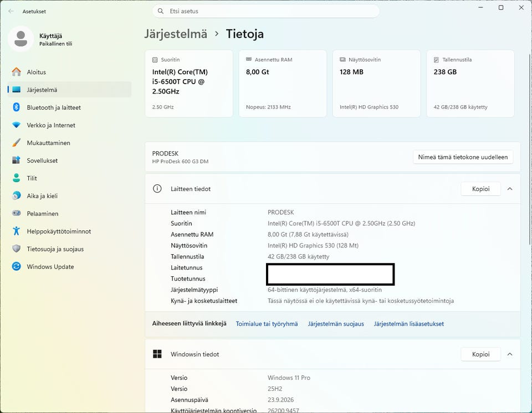Click the Bluetooth icon in sidebar
532x413 pixels.
(x=16, y=107)
